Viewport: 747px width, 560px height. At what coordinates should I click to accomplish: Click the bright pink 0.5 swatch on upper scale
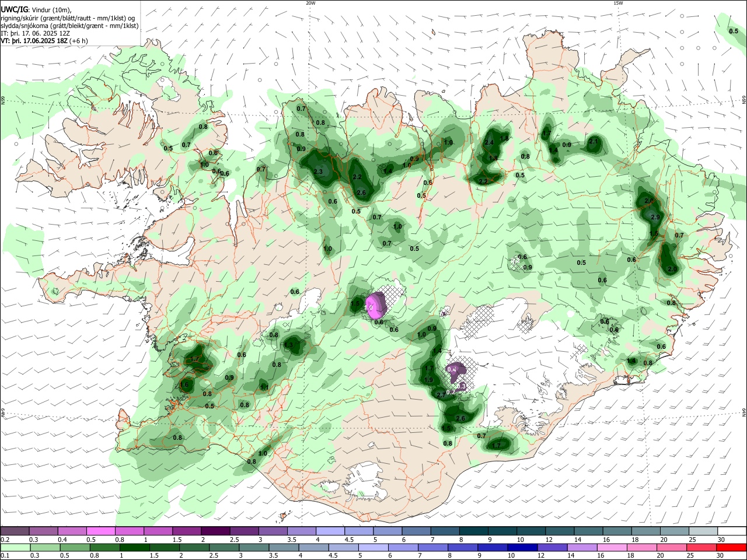coord(101,531)
